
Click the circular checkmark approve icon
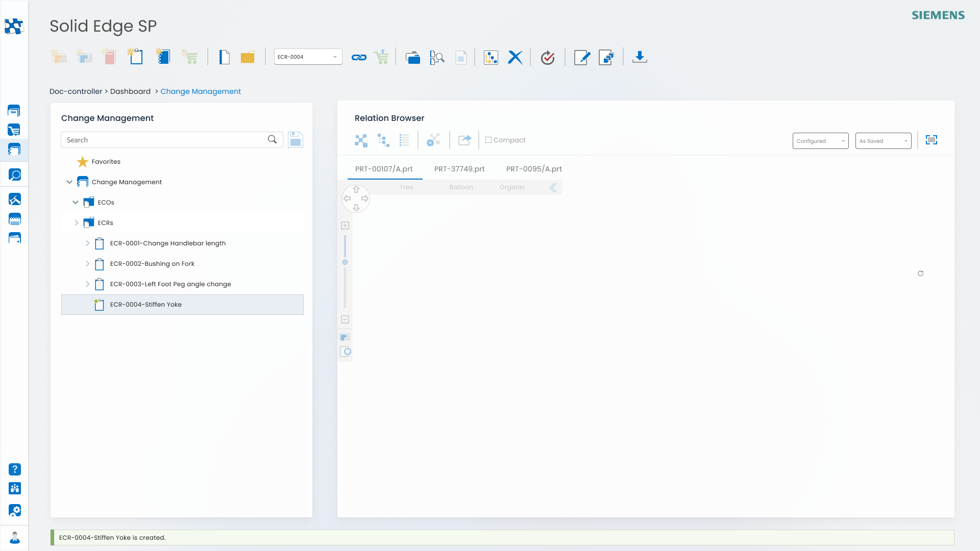548,57
